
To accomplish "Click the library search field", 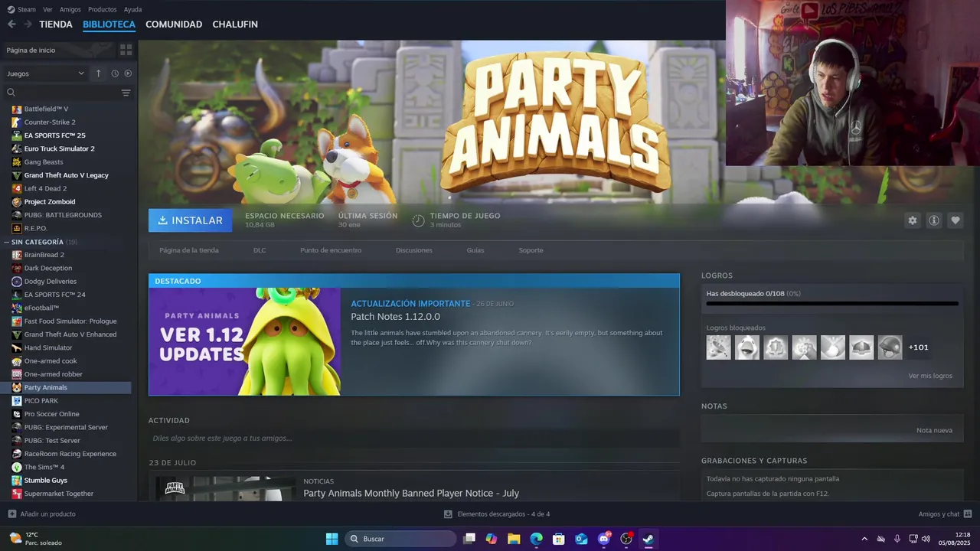I will (x=61, y=93).
